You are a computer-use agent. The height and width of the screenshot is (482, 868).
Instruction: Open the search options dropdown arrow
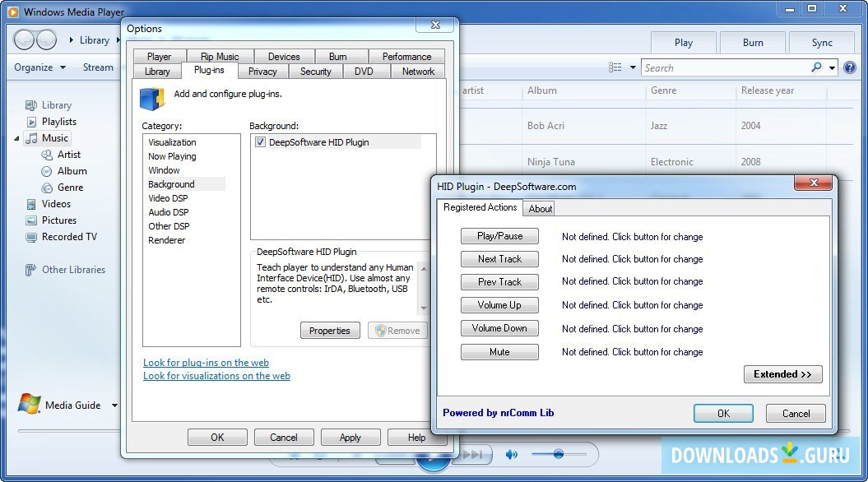coord(832,67)
